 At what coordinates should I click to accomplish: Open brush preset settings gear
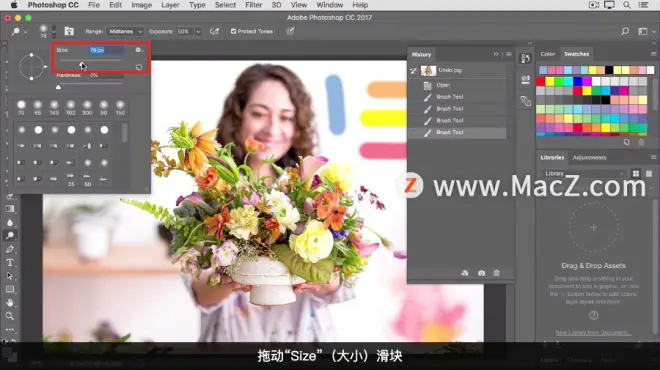click(x=138, y=50)
